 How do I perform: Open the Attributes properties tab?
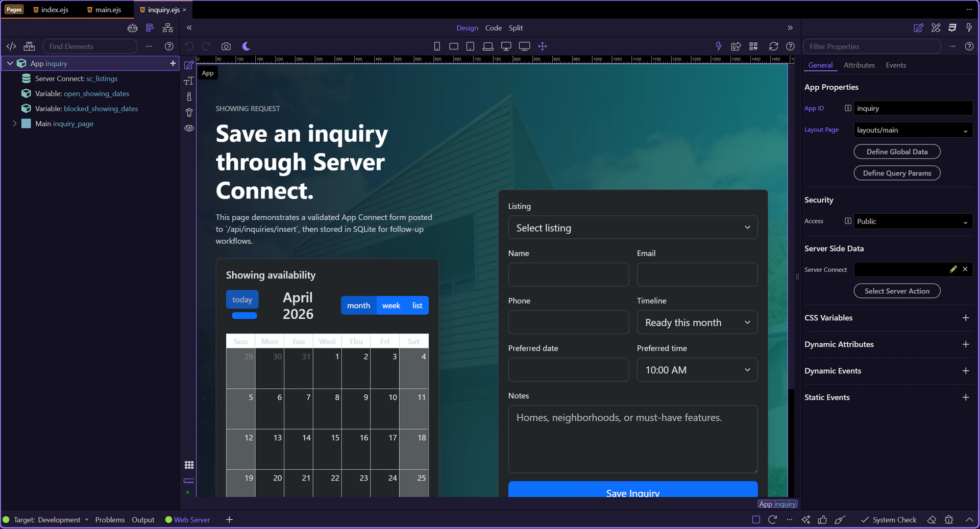click(x=859, y=65)
